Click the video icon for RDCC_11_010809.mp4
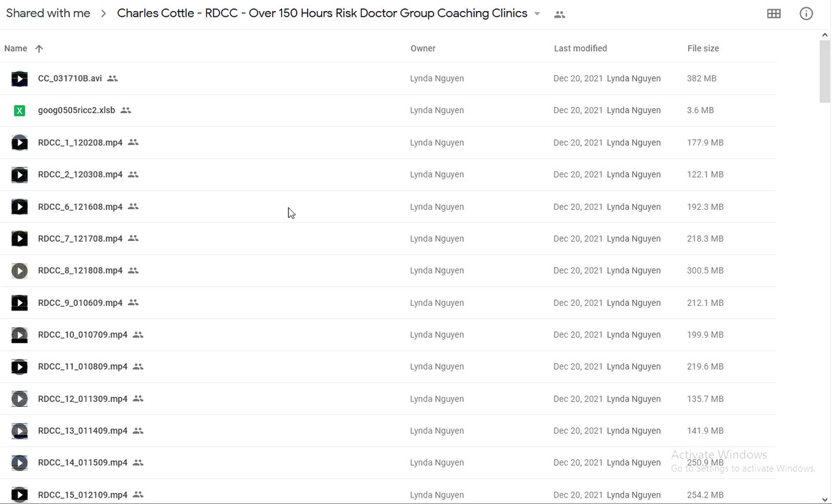 (x=19, y=367)
